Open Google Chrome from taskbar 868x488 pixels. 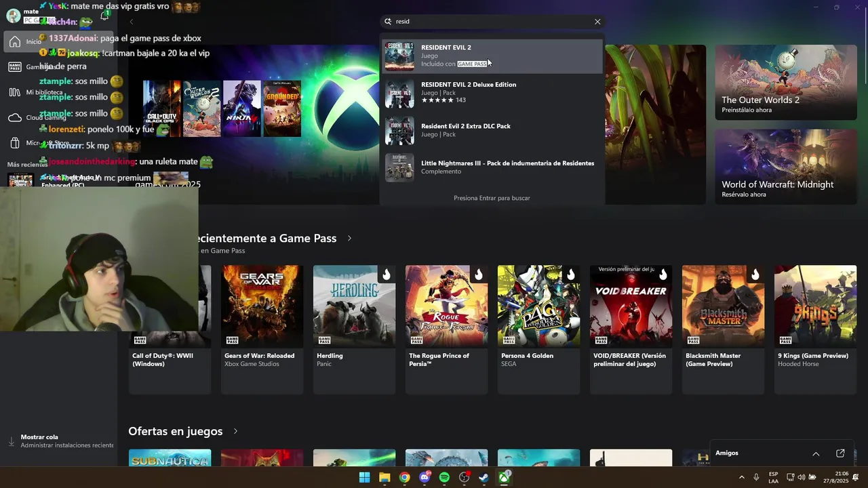(x=404, y=477)
